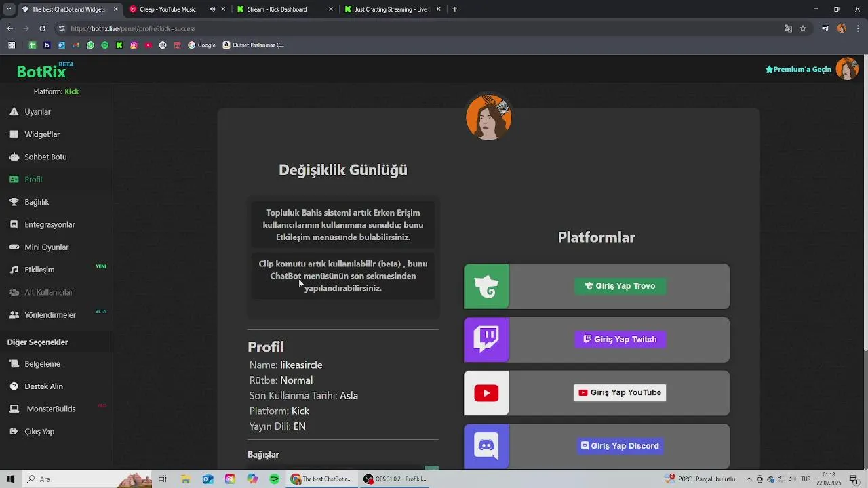
Task: Open the WhatsApp bookmark
Action: [x=90, y=45]
